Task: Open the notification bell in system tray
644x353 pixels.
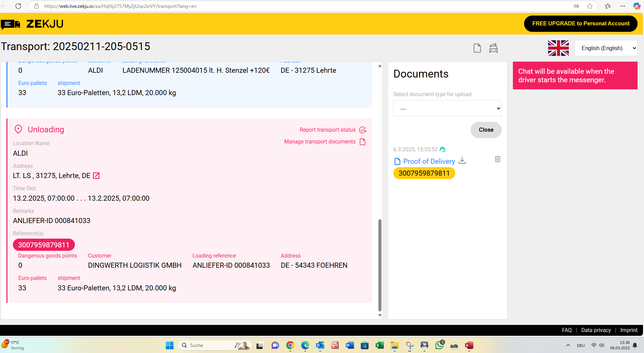Action: pos(635,345)
